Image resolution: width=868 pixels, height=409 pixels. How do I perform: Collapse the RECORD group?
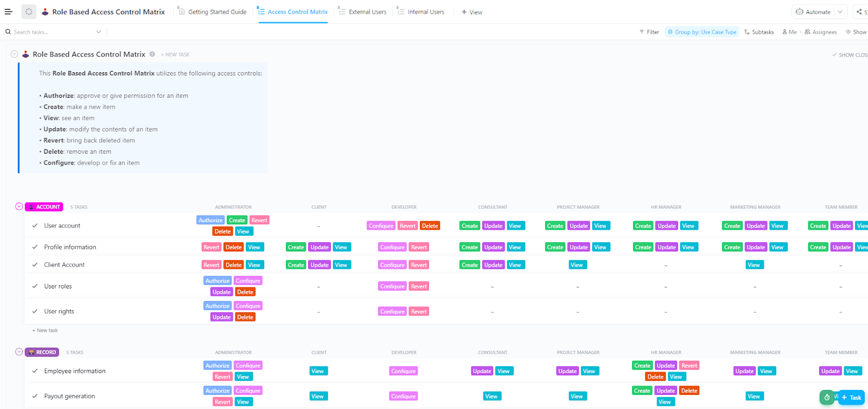coord(19,352)
